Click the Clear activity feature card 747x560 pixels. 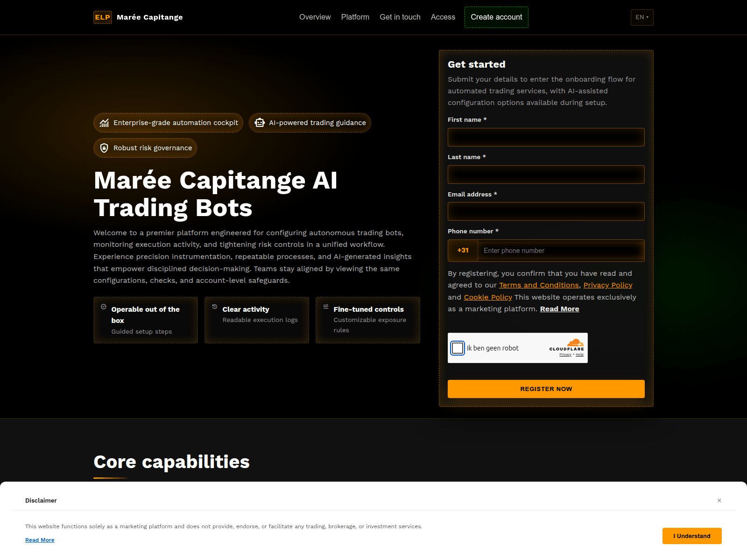[x=257, y=320]
